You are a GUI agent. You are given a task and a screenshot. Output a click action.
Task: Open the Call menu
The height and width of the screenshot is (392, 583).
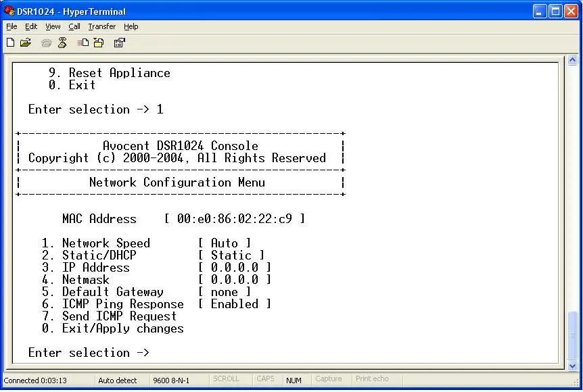[x=74, y=26]
